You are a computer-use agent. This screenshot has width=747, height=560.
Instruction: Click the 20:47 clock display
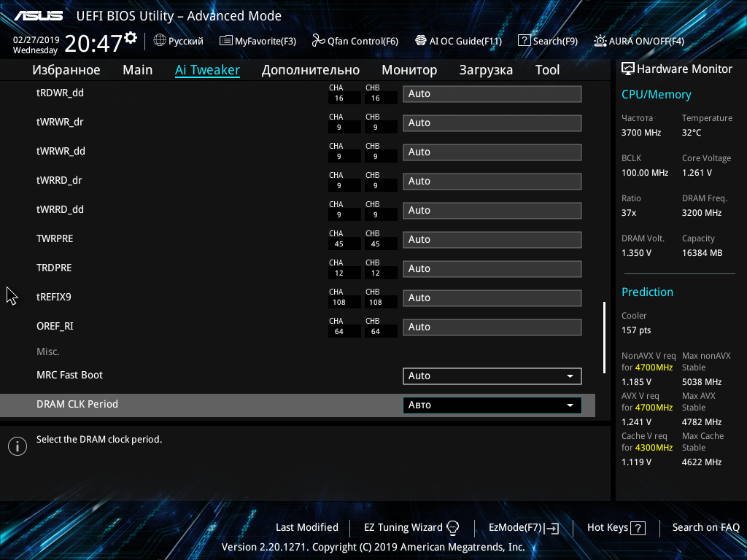93,44
